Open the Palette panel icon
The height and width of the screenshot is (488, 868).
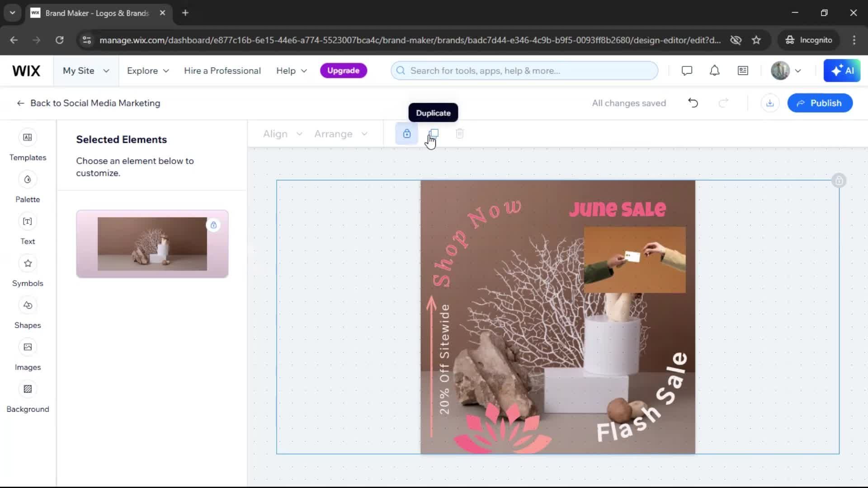point(28,179)
